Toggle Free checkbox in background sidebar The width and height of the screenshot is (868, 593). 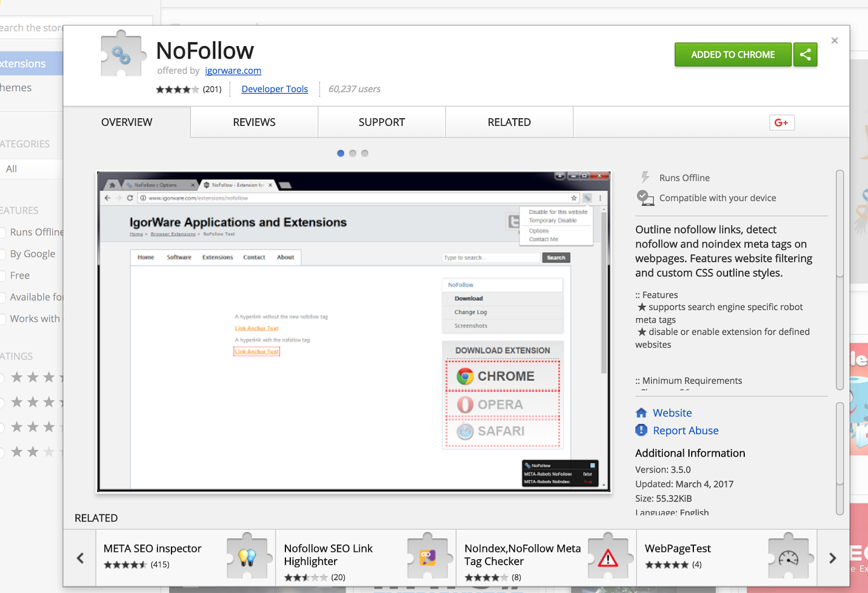3,275
